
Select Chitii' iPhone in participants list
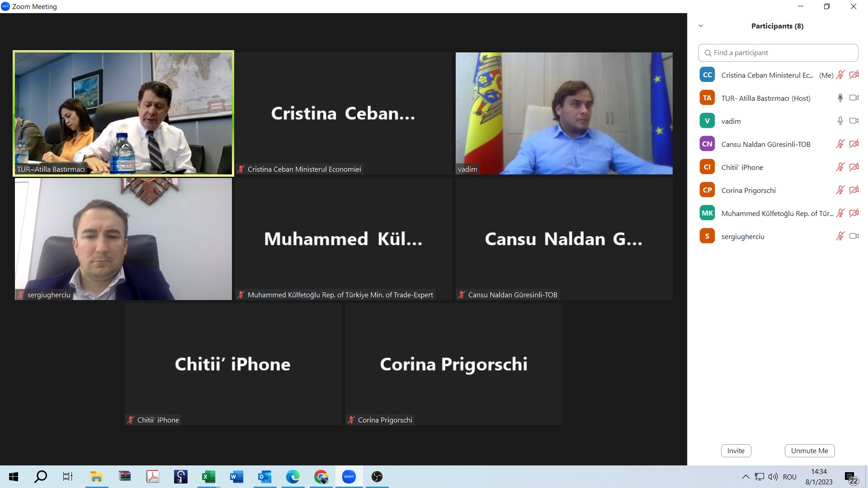tap(742, 167)
